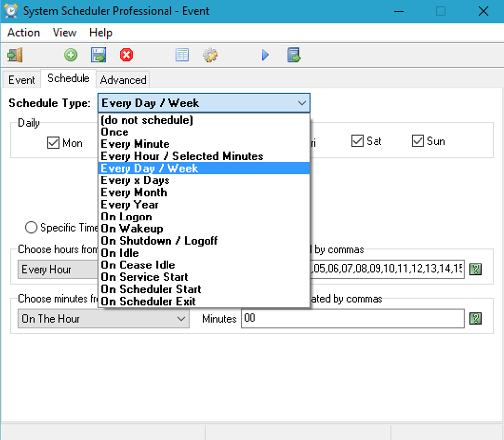This screenshot has width=504, height=440.
Task: Click the save floppy disk icon
Action: (x=98, y=55)
